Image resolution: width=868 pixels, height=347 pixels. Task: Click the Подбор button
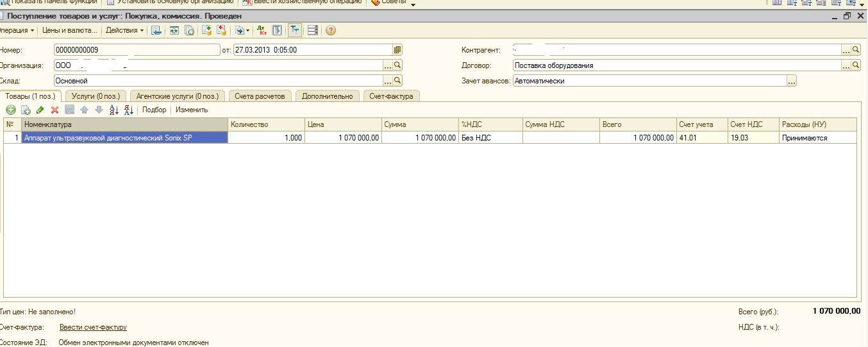154,110
